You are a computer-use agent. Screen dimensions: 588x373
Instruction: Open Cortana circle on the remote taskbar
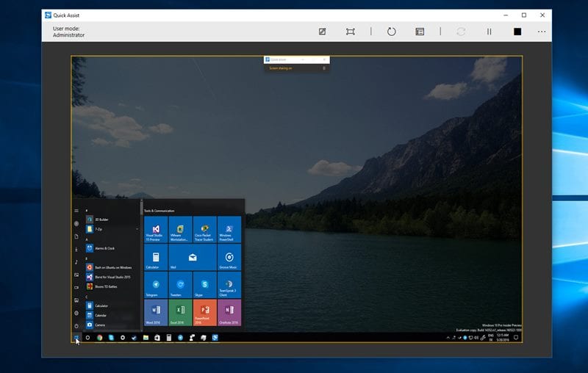[x=87, y=338]
